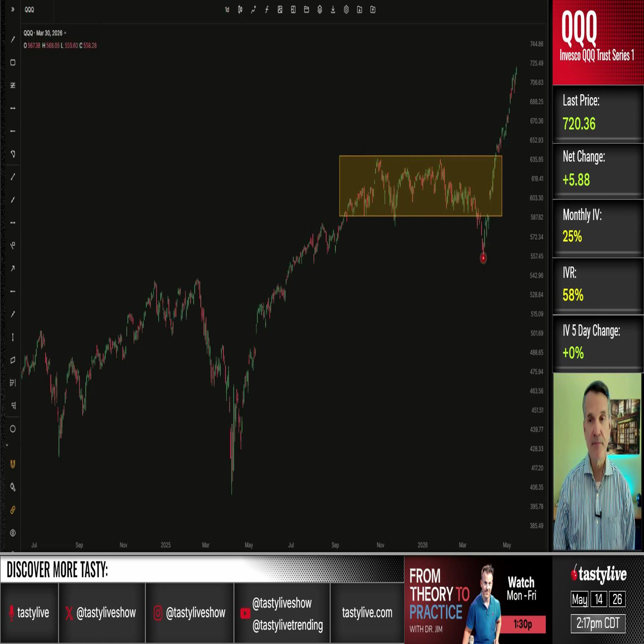
Task: Click the IV 5 Day Change value +0%
Action: click(573, 353)
